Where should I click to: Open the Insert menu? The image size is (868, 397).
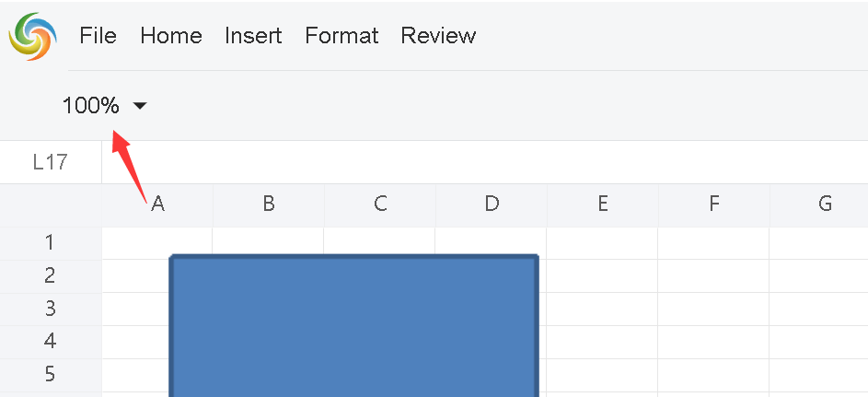[253, 36]
